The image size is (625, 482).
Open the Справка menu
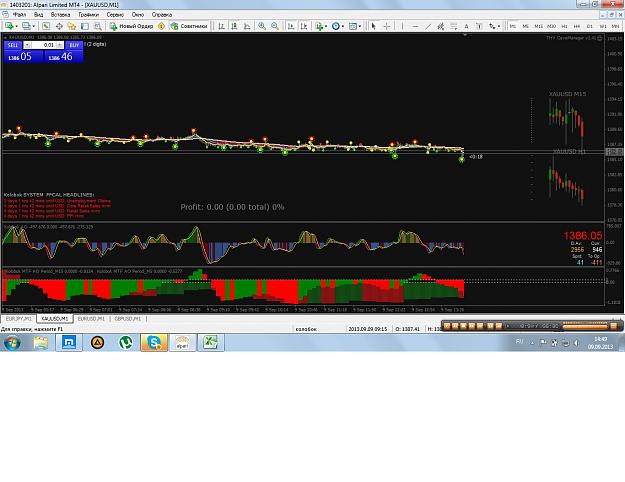point(162,14)
